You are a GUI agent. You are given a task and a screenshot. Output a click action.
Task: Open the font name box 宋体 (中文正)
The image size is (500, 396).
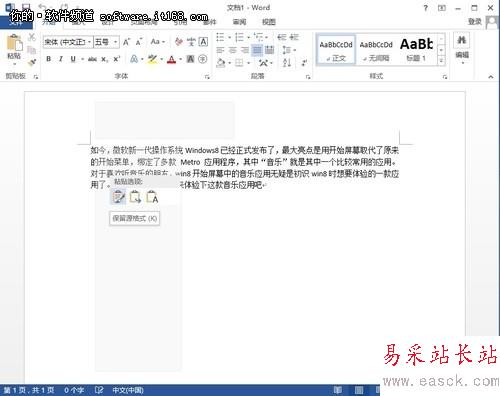(x=68, y=42)
